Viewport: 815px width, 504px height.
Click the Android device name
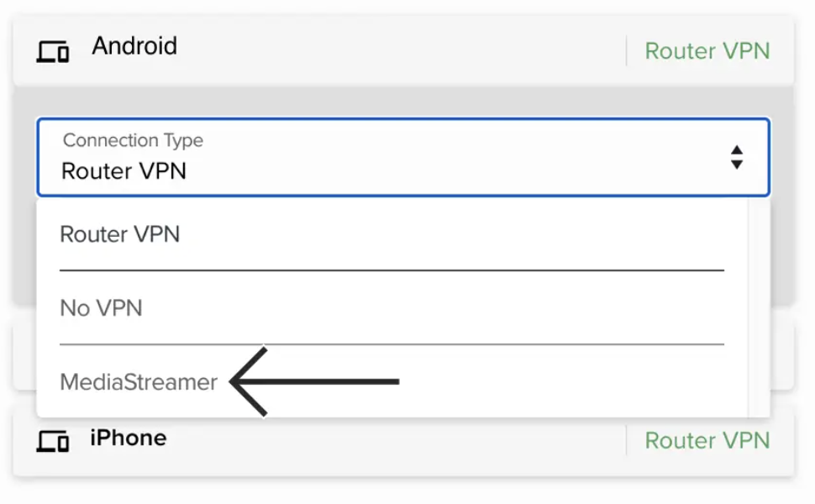(134, 45)
